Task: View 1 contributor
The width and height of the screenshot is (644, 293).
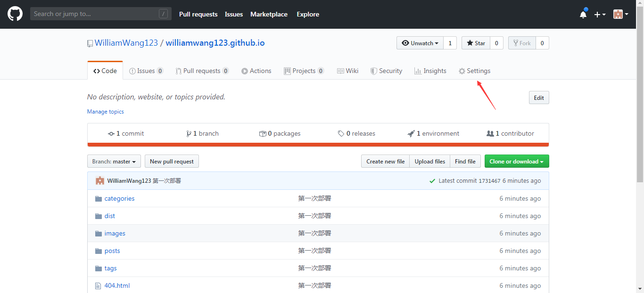Action: tap(510, 134)
